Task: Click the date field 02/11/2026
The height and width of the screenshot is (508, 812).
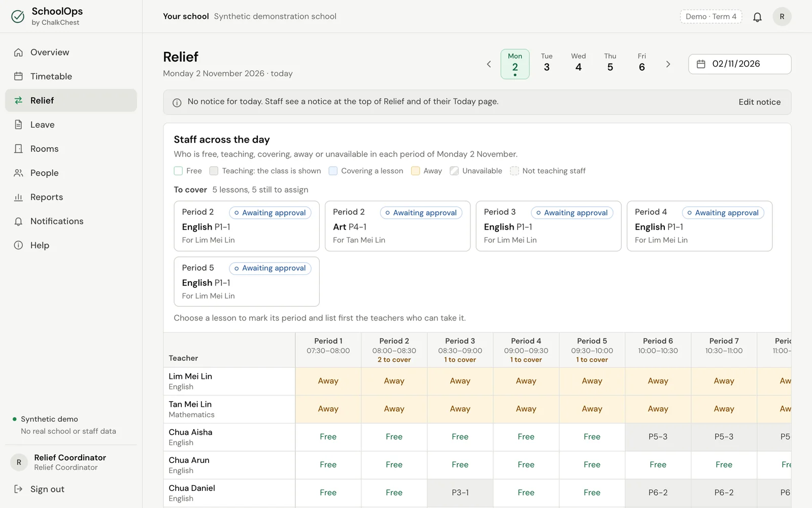Action: click(x=740, y=64)
